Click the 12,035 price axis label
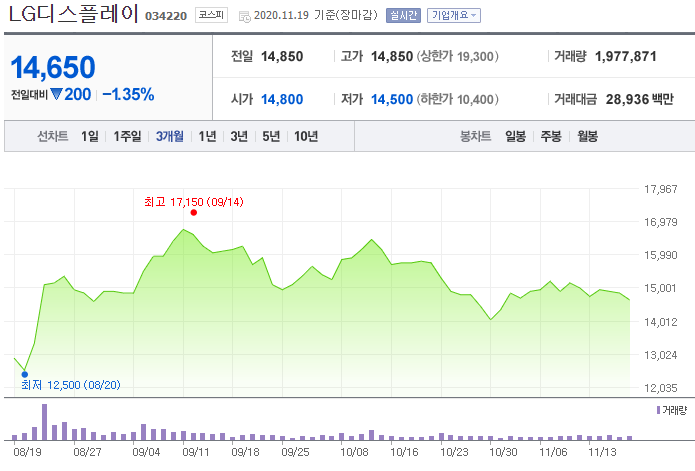Image resolution: width=695 pixels, height=471 pixels. (660, 388)
